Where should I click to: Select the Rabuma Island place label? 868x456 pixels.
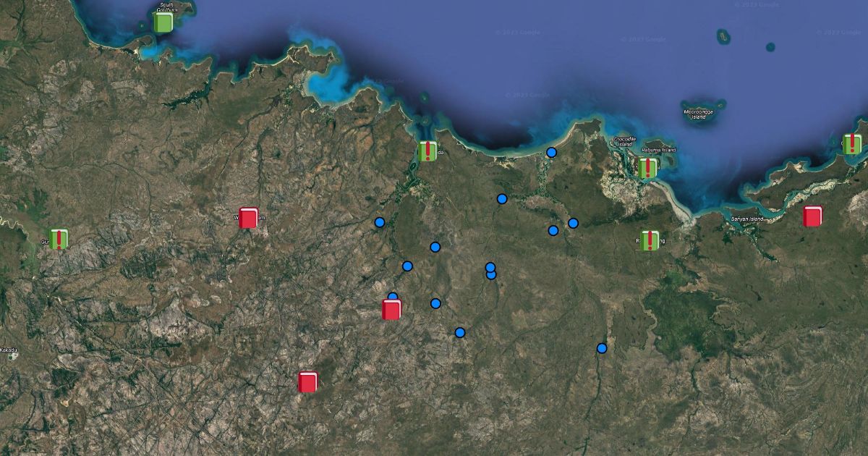tap(659, 150)
